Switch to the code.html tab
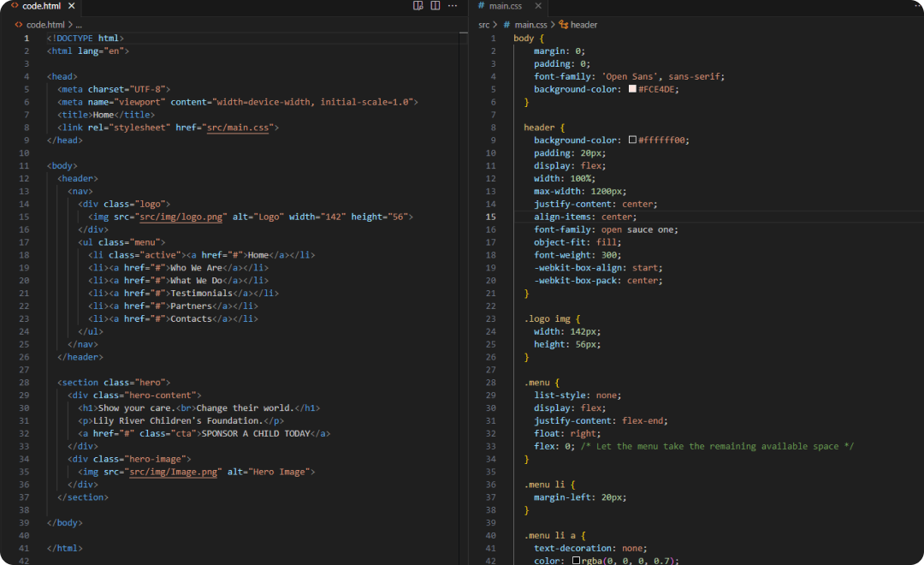Screen dimensions: 924x565 click(x=42, y=6)
